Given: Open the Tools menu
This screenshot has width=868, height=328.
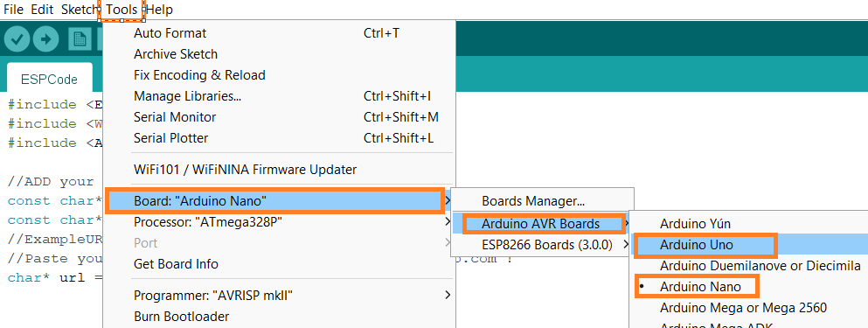Looking at the screenshot, I should (122, 10).
